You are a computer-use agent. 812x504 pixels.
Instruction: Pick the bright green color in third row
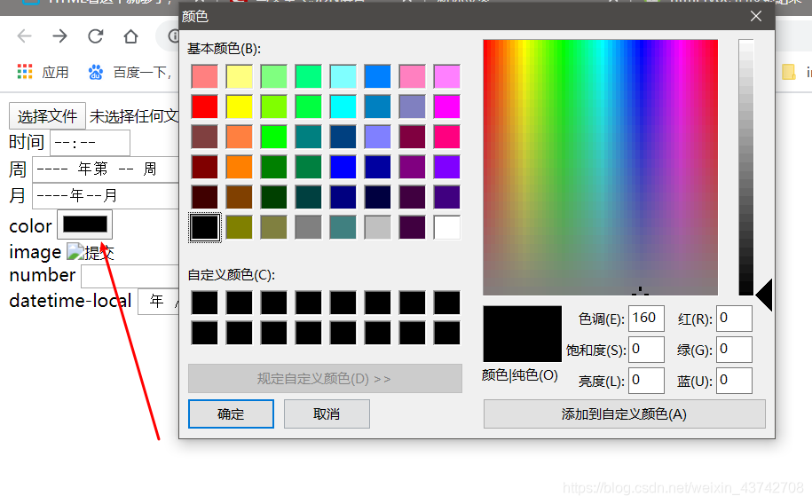tap(274, 137)
